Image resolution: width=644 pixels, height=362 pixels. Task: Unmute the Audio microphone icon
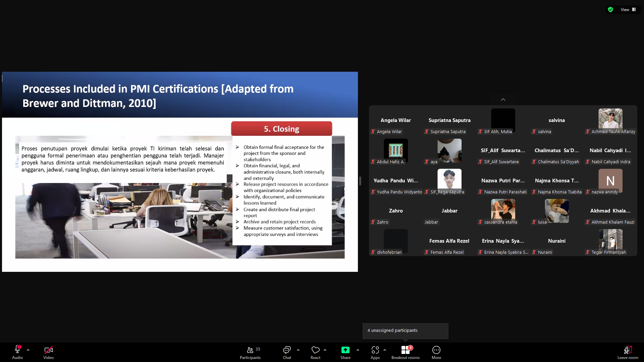tap(17, 350)
